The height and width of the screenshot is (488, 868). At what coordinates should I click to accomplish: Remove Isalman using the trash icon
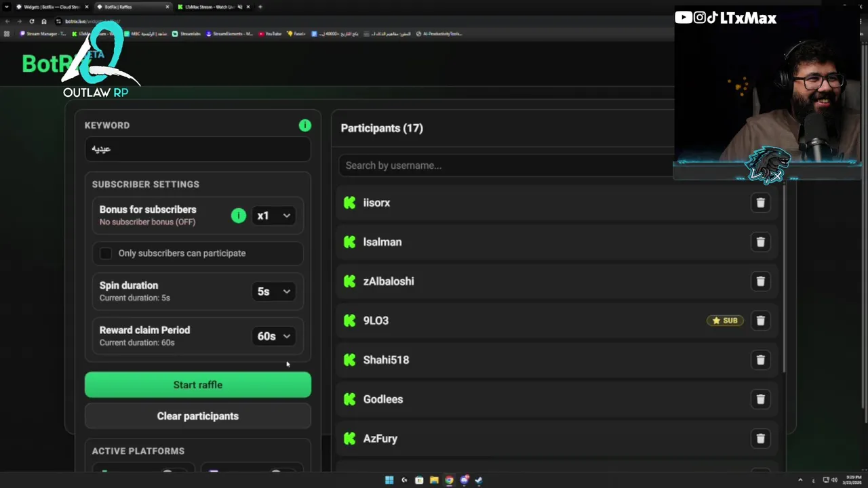click(x=760, y=242)
